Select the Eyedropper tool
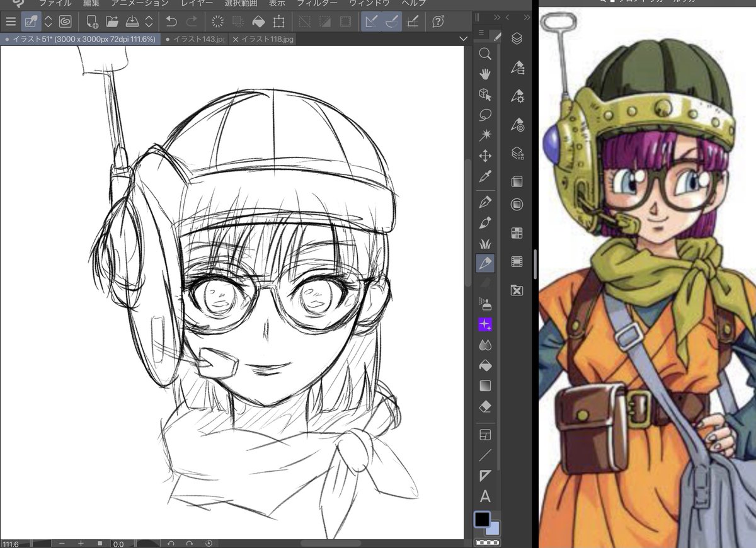 [x=485, y=176]
